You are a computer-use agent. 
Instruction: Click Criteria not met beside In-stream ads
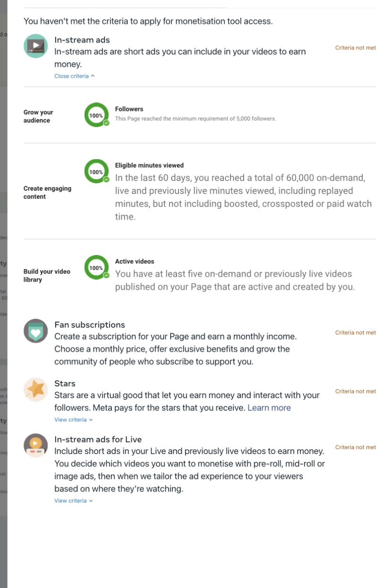356,48
